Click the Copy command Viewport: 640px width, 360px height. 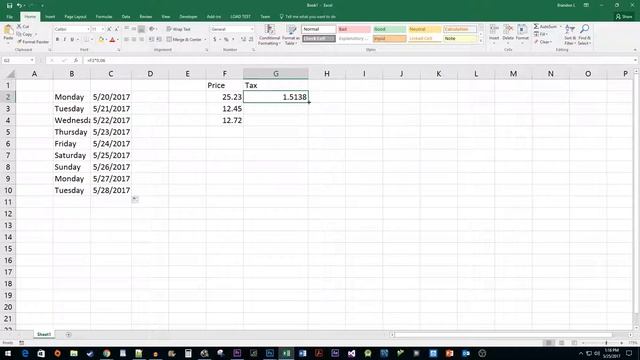pyautogui.click(x=25, y=34)
